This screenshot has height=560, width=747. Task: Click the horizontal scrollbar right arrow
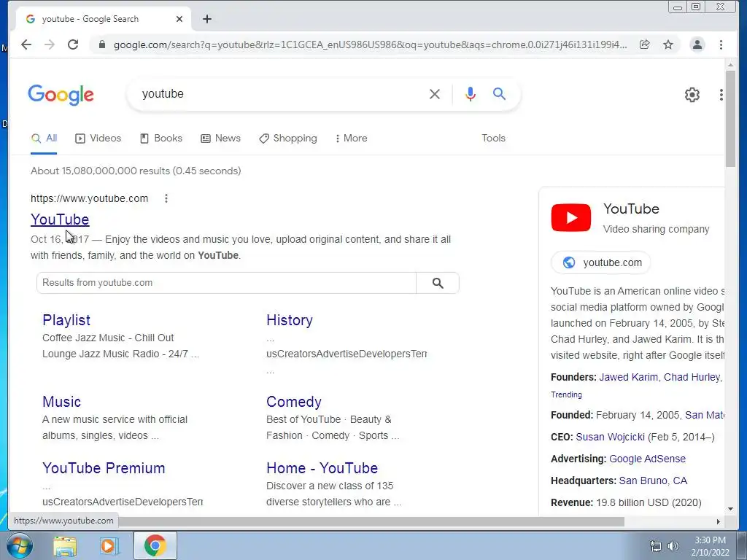pyautogui.click(x=719, y=521)
